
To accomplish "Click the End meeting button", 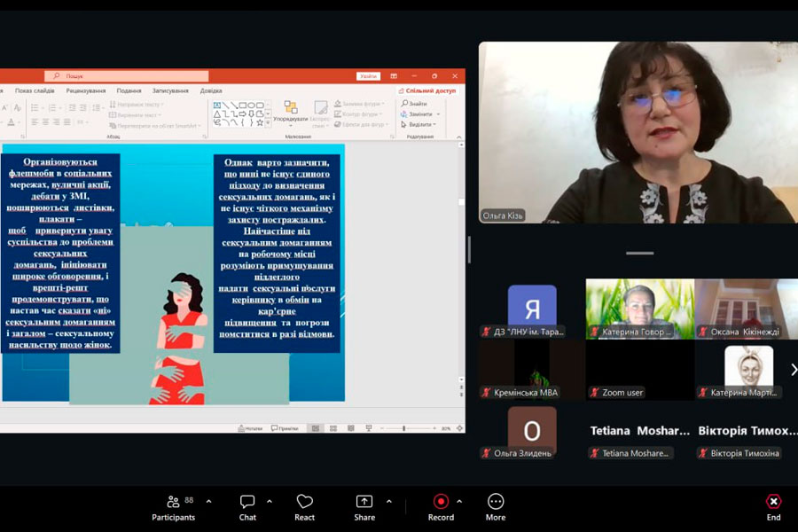I will [x=773, y=508].
